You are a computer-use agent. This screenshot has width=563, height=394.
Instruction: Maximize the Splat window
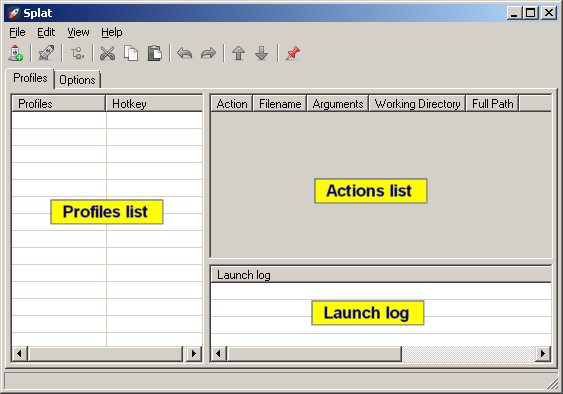pos(530,13)
